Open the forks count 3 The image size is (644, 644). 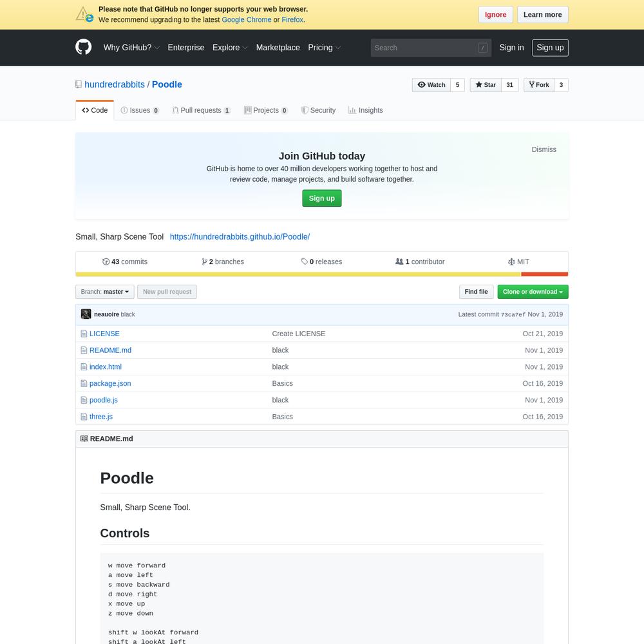561,85
